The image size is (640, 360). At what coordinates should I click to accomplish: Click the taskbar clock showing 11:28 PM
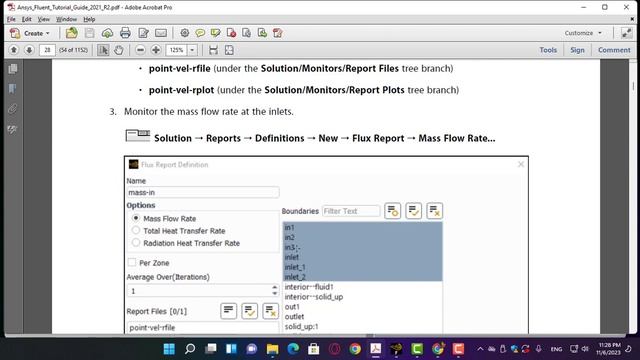point(609,349)
